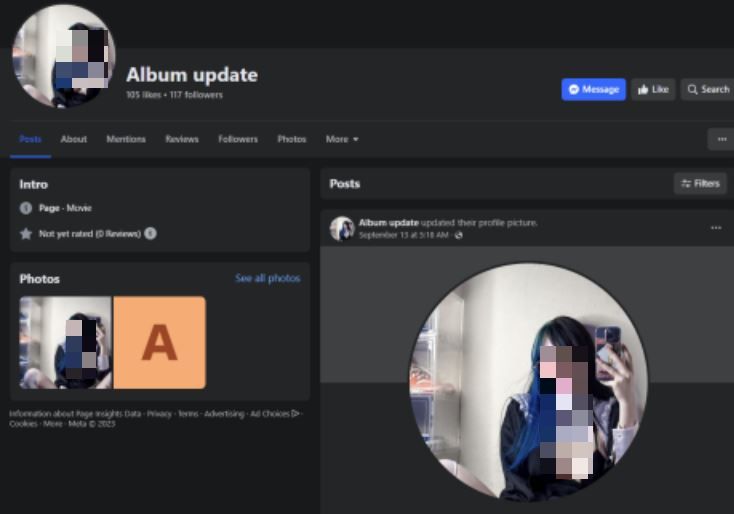Click post author's small avatar
Screen dimensions: 734x514
pos(342,229)
